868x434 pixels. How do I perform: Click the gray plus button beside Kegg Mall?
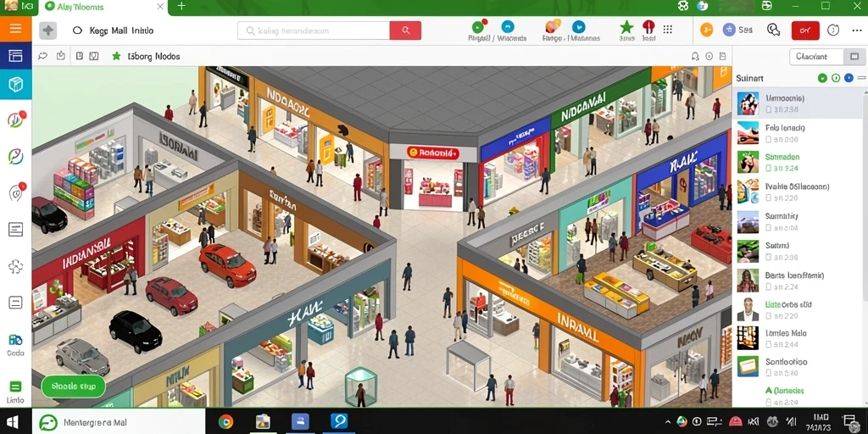click(48, 31)
